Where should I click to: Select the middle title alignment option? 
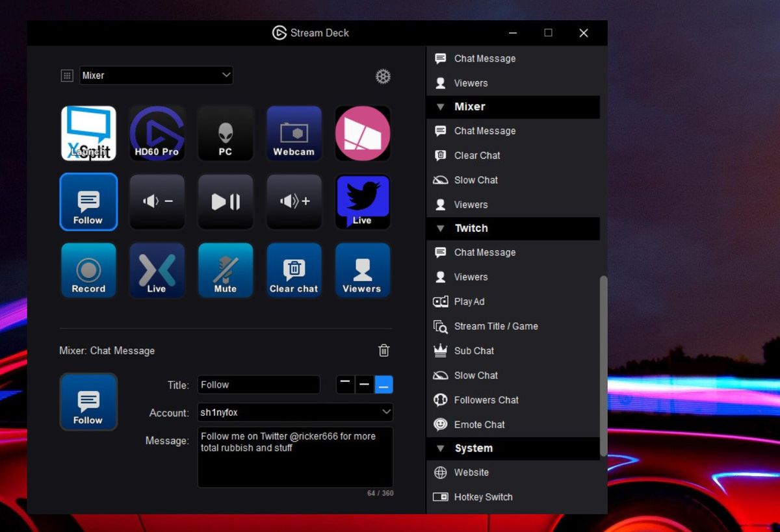coord(364,384)
